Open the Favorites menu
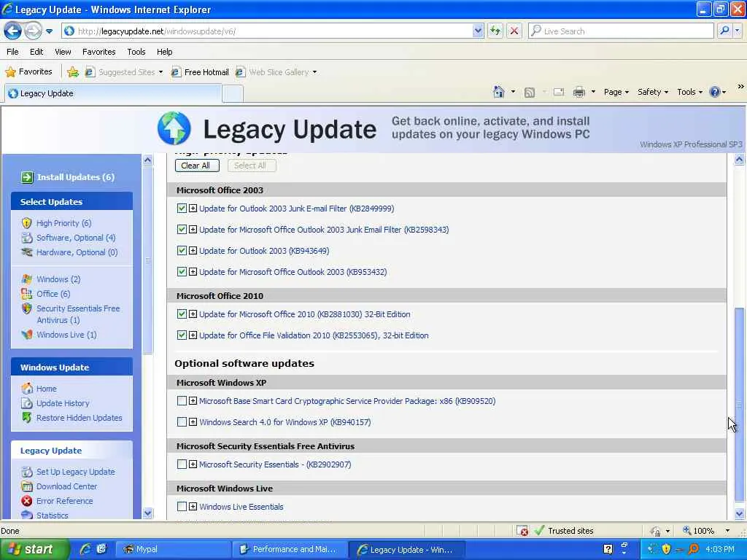 click(x=98, y=52)
